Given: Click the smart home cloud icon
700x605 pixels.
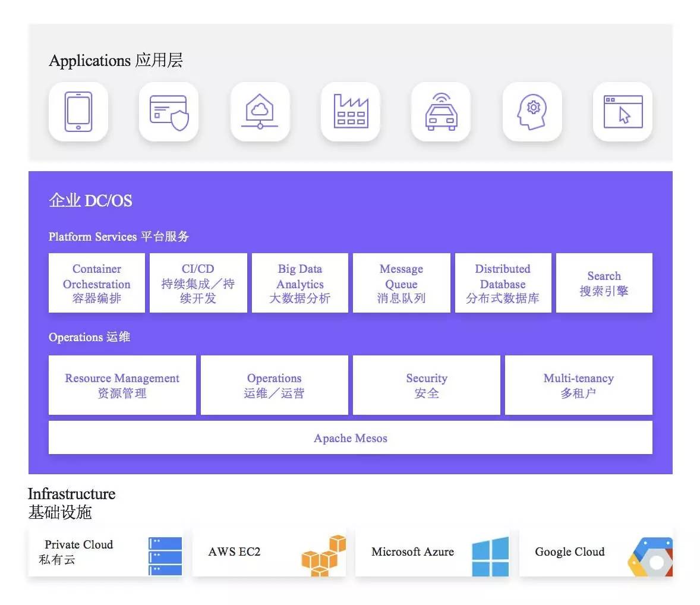Looking at the screenshot, I should [260, 112].
